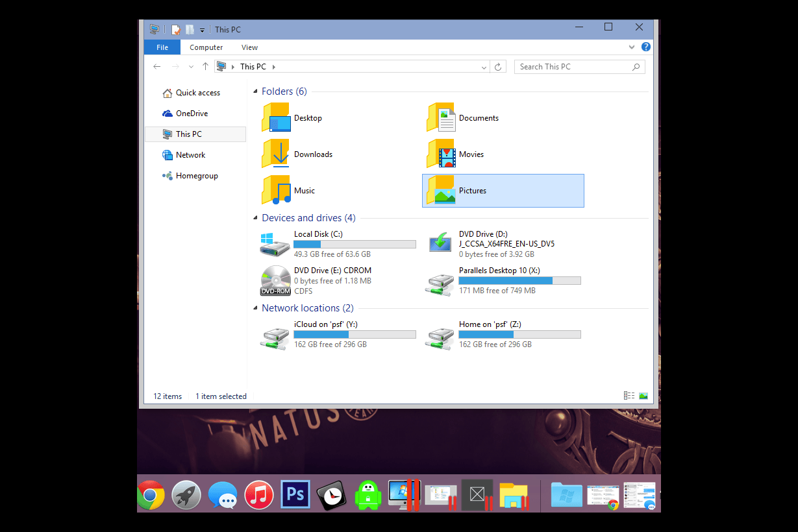This screenshot has height=532, width=798.
Task: Open This PC system icon menu
Action: (154, 29)
